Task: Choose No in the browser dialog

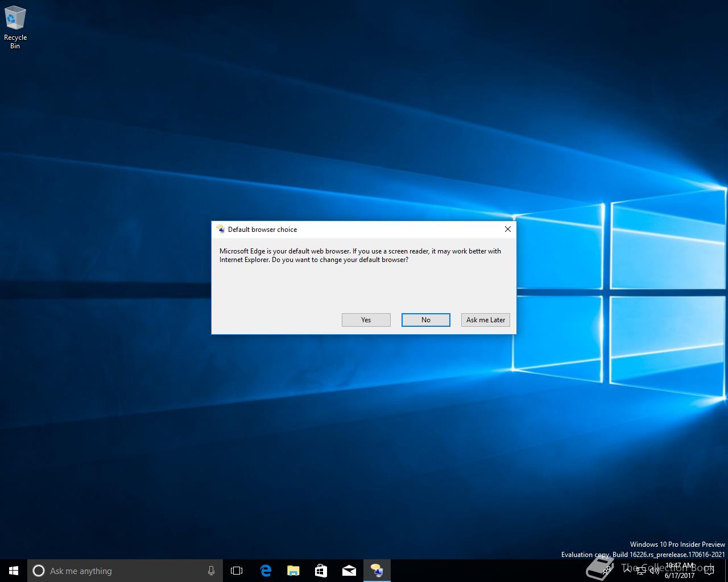Action: 425,320
